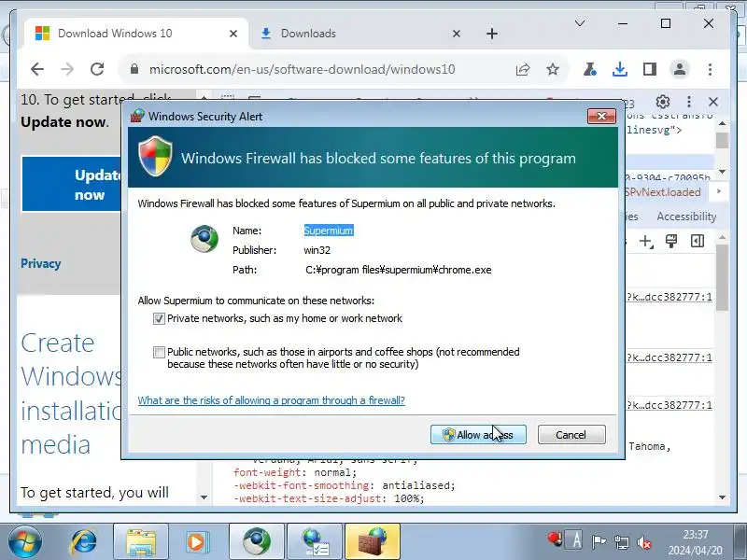Click the Windows Firewall shield icon
This screenshot has width=747, height=560.
(x=155, y=156)
